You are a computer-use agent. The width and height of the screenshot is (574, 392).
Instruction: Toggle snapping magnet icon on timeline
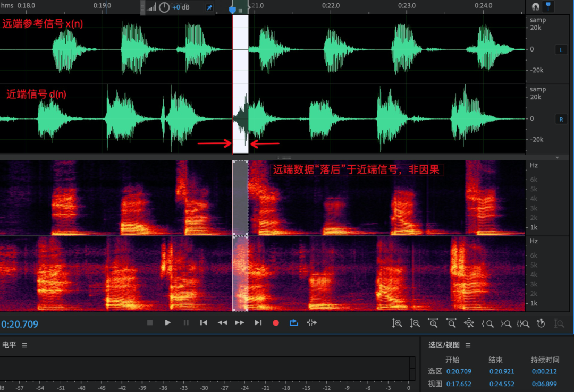(536, 6)
